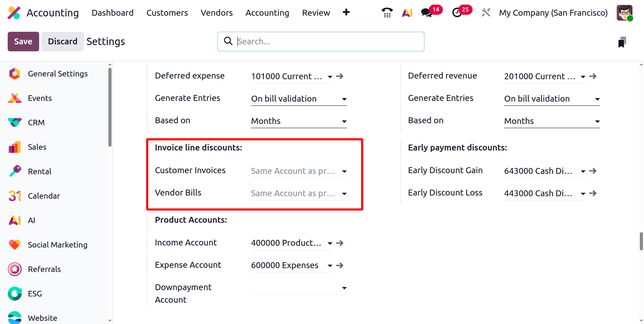The image size is (644, 324).
Task: Select the CRM icon in the sidebar
Action: click(x=15, y=123)
